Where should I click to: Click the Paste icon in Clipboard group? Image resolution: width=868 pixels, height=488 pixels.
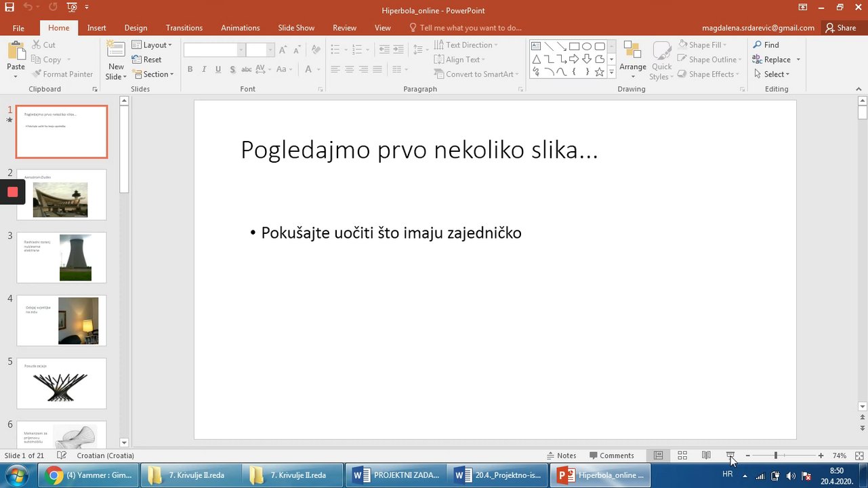coord(16,52)
